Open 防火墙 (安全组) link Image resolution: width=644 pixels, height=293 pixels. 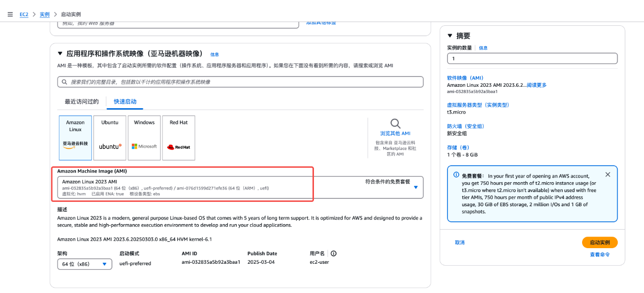click(466, 126)
